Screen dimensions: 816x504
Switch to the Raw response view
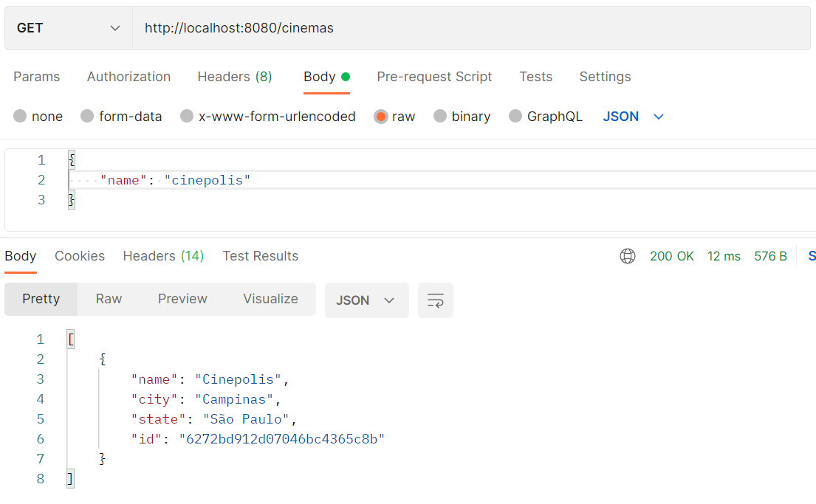pyautogui.click(x=109, y=299)
